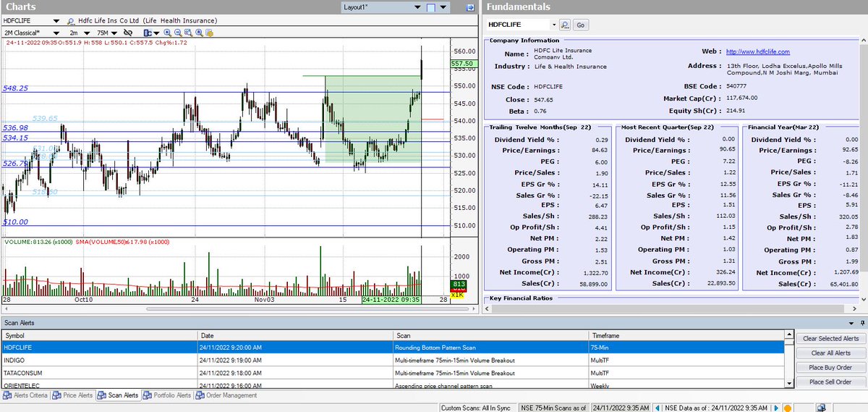The width and height of the screenshot is (868, 412).
Task: Click the Scan column header
Action: pos(492,336)
